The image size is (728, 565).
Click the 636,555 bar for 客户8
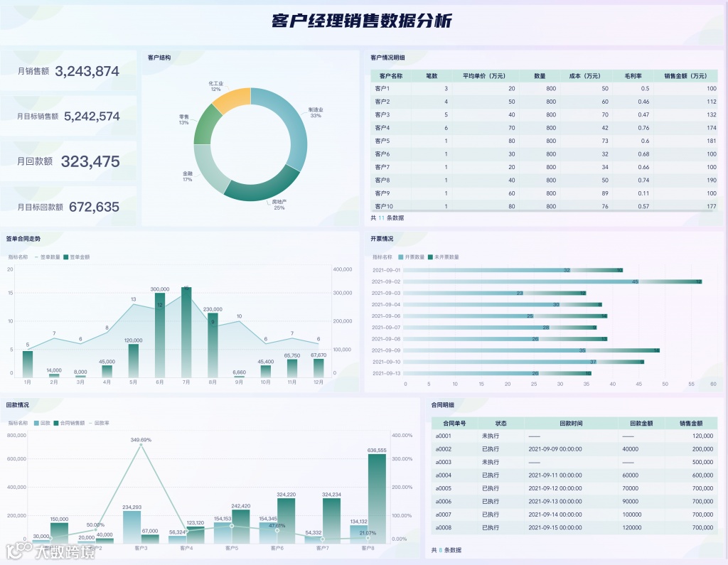(377, 499)
